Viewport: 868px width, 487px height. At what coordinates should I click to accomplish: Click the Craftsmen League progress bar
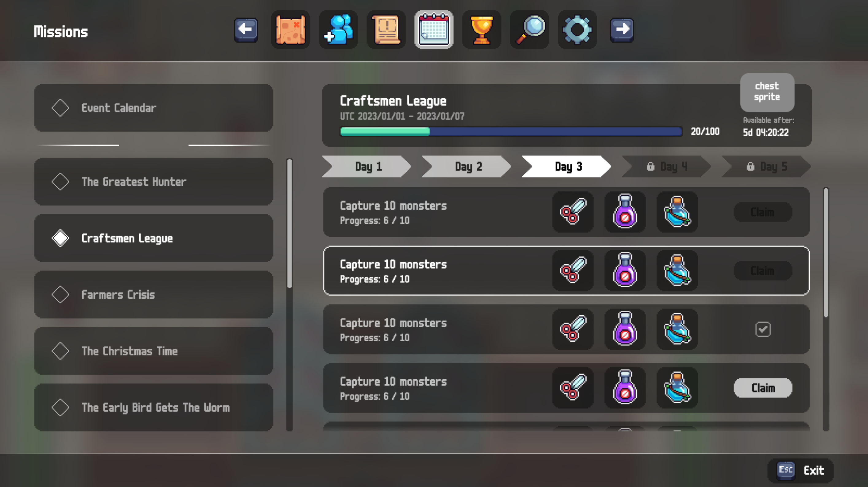511,131
